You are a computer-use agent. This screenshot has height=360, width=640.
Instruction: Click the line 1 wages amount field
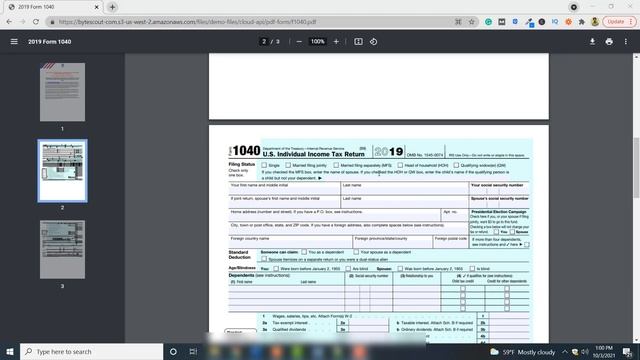point(509,316)
